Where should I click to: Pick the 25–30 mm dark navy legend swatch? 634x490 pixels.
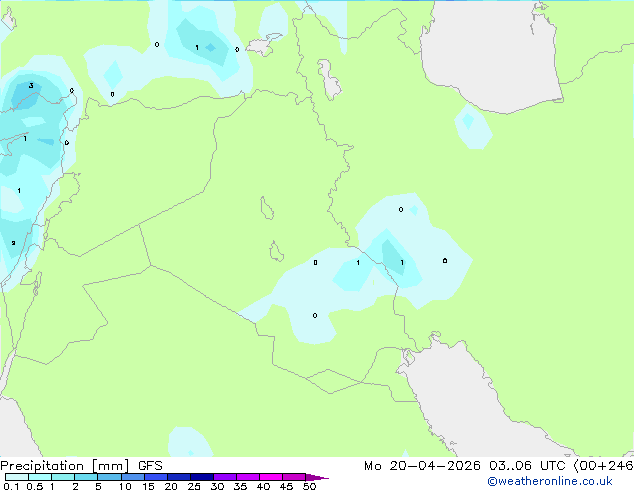(202, 477)
